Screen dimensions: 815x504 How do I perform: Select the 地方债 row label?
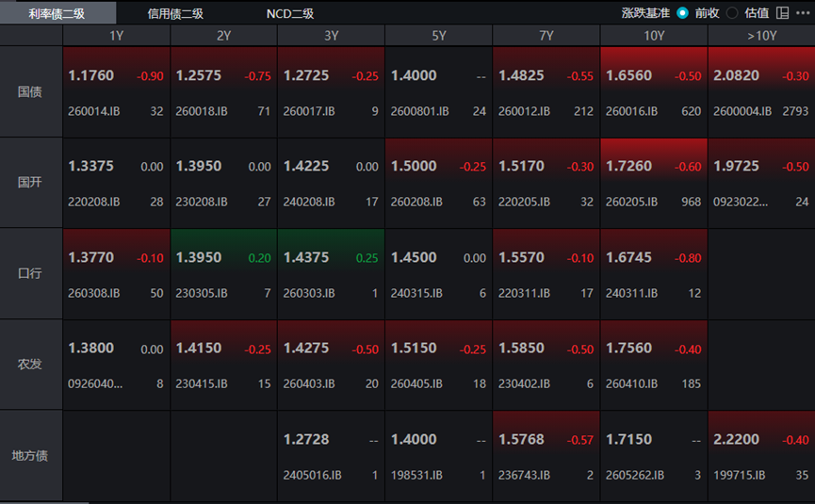pos(30,456)
